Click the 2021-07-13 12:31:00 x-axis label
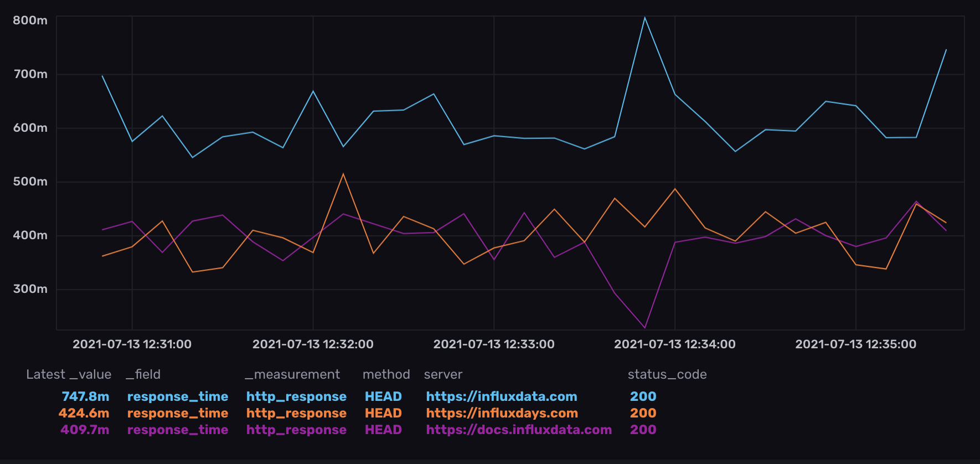This screenshot has width=980, height=464. pyautogui.click(x=132, y=344)
